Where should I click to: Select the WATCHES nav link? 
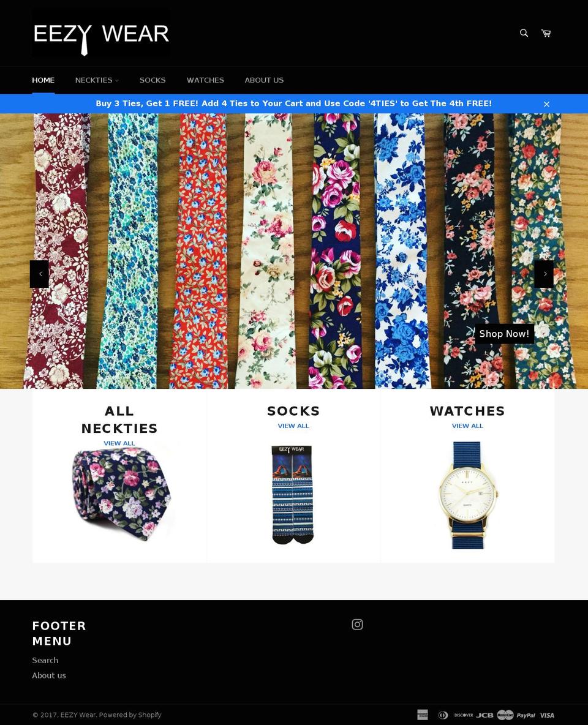(205, 80)
